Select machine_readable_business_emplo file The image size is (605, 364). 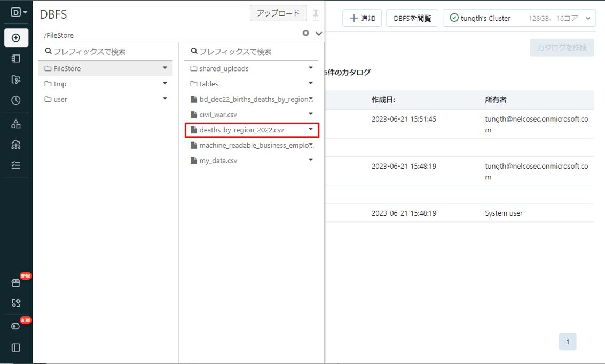pyautogui.click(x=251, y=145)
